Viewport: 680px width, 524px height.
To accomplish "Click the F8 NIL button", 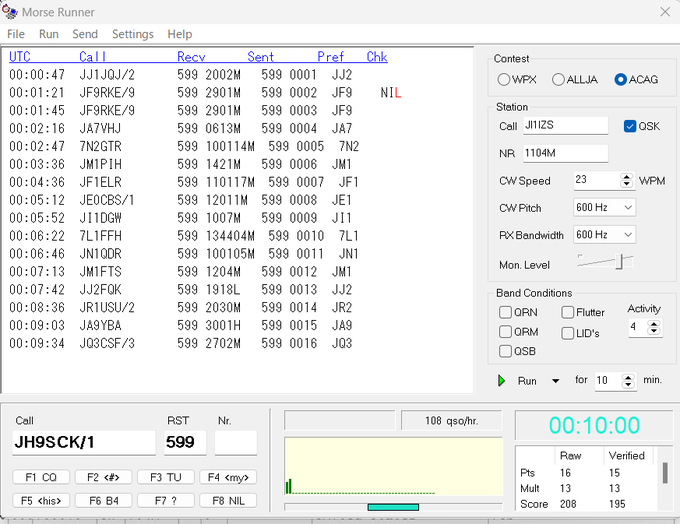I will click(228, 501).
